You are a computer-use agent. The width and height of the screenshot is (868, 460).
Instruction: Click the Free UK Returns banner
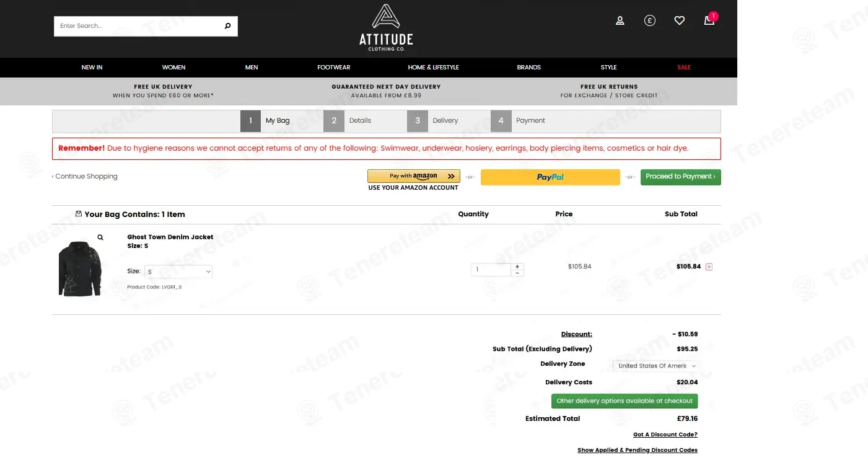[609, 91]
